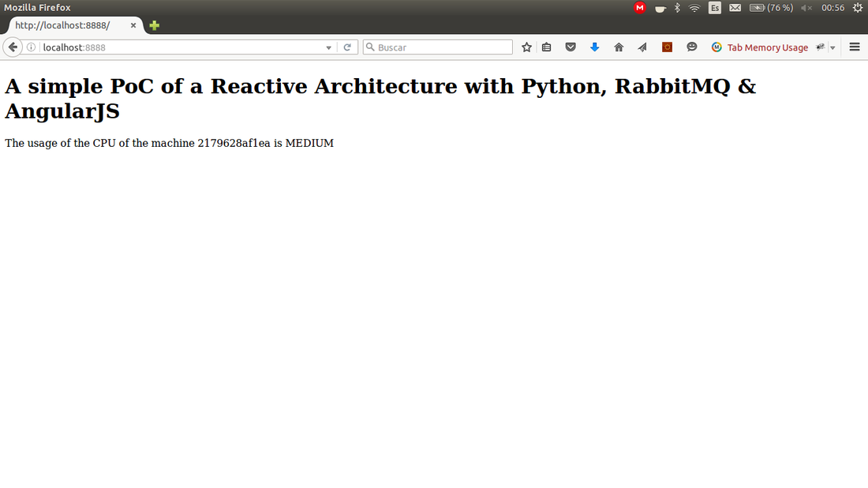Open the Hello chat smiley icon

691,47
